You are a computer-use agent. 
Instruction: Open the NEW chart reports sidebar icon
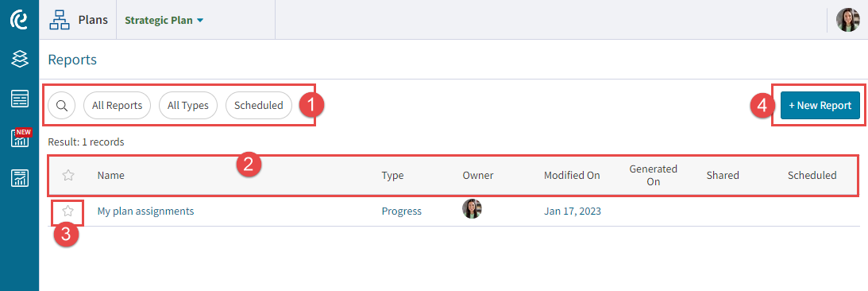click(x=21, y=138)
